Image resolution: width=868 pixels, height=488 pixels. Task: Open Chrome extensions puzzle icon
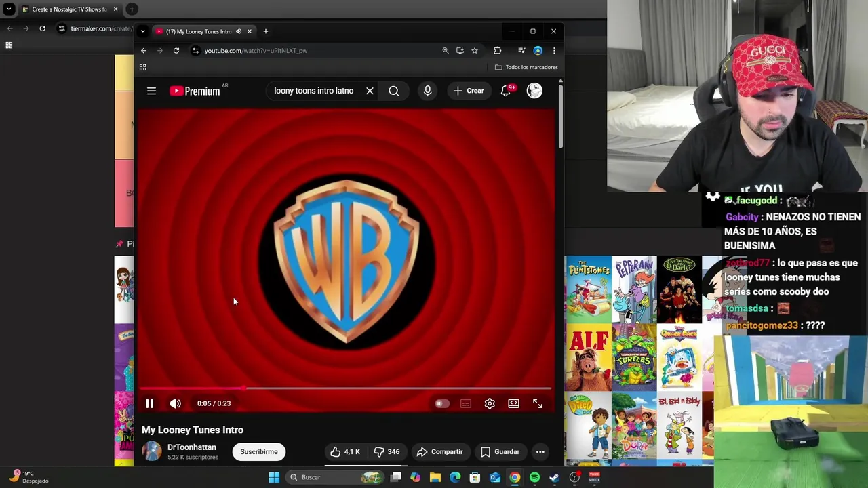pyautogui.click(x=497, y=50)
